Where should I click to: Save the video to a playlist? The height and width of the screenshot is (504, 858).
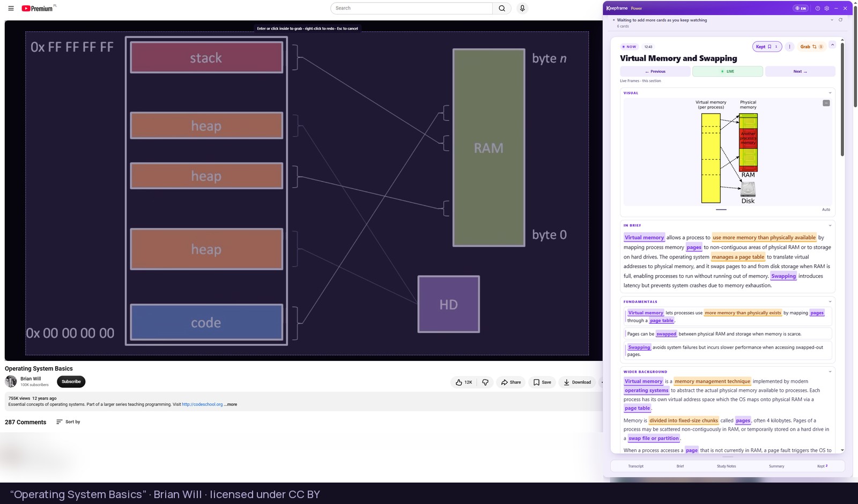tap(542, 382)
